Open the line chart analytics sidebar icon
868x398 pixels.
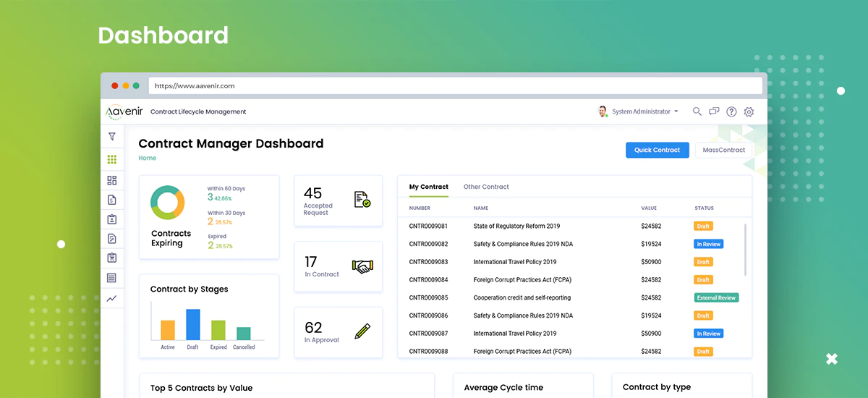111,298
